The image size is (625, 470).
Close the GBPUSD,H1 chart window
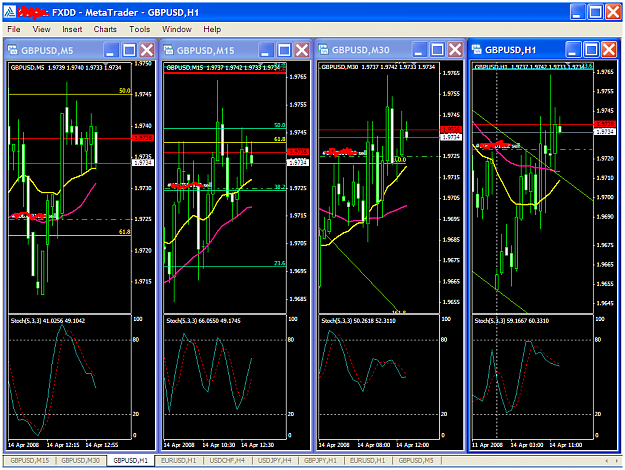(609, 50)
